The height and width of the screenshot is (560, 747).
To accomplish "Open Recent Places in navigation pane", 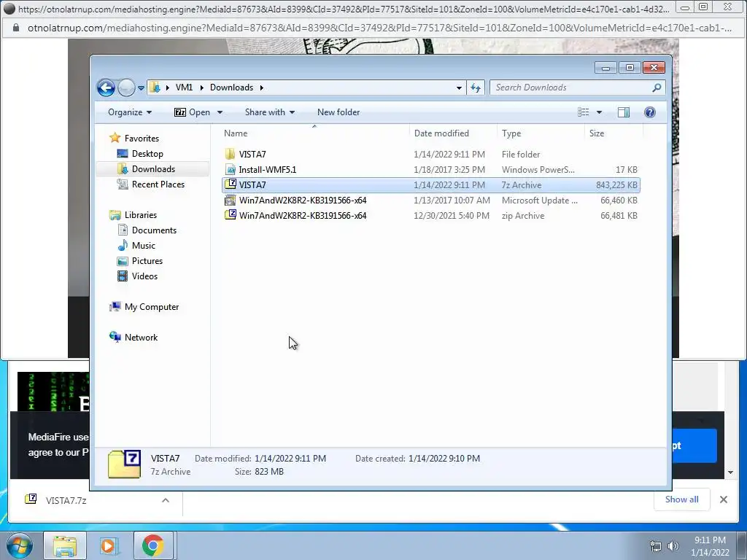I will 158,184.
